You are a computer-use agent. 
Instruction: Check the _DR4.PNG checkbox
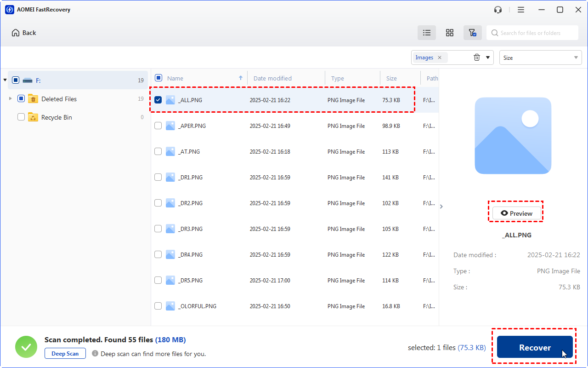pos(158,254)
